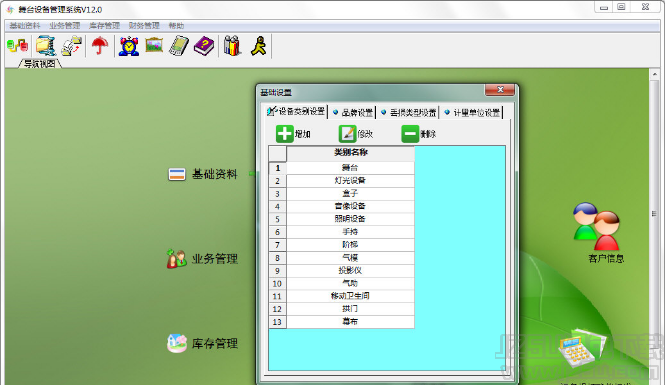Click the framed picture toolbar icon

point(154,45)
